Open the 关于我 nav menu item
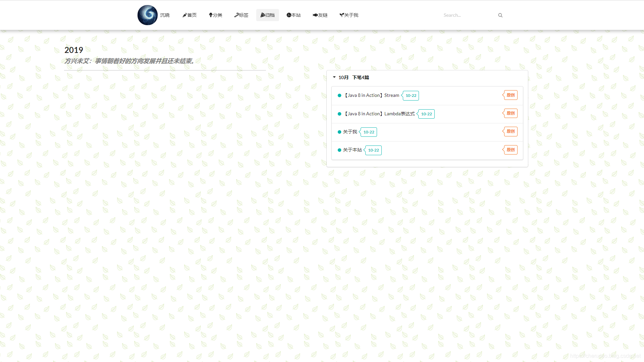Viewport: 644px width, 362px height. (x=349, y=15)
